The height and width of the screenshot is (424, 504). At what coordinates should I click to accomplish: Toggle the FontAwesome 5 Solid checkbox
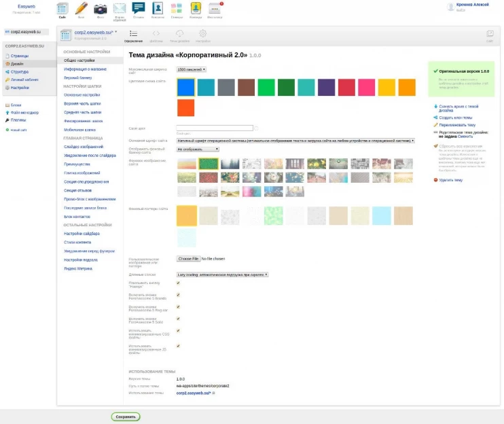[x=178, y=319]
